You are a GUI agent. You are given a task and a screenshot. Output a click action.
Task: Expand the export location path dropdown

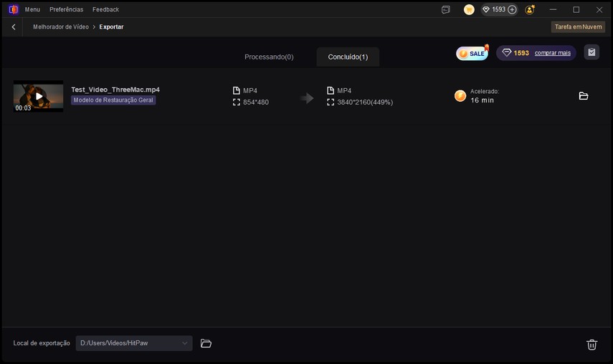[185, 343]
